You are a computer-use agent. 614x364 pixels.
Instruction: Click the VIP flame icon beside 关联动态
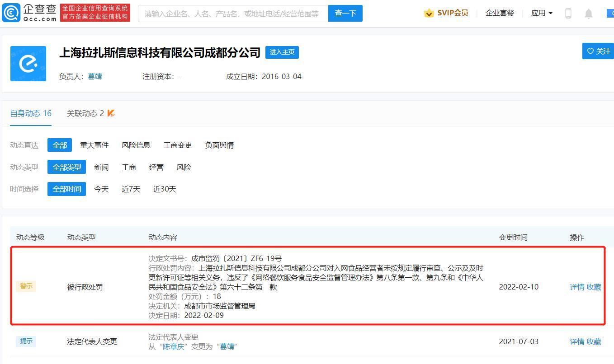tap(111, 112)
